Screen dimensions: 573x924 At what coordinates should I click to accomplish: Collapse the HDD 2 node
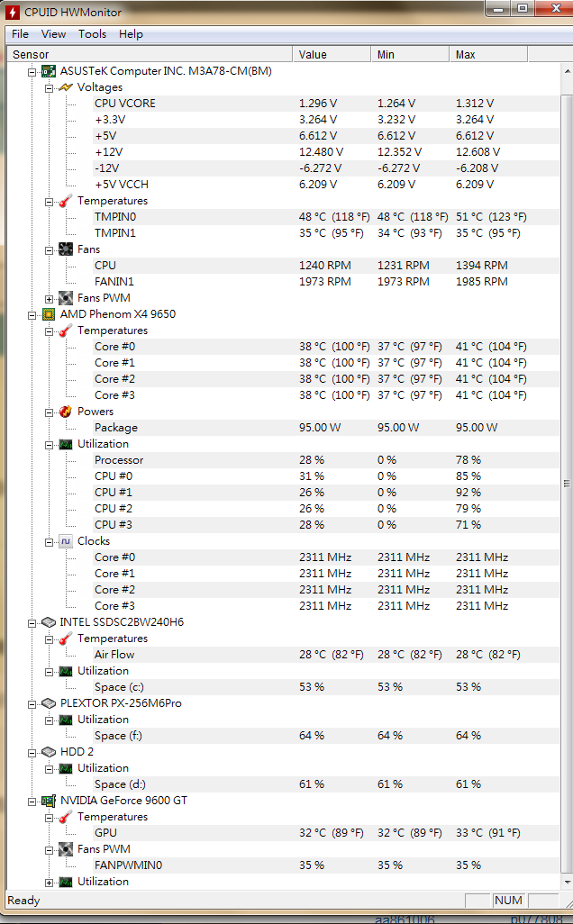point(33,752)
